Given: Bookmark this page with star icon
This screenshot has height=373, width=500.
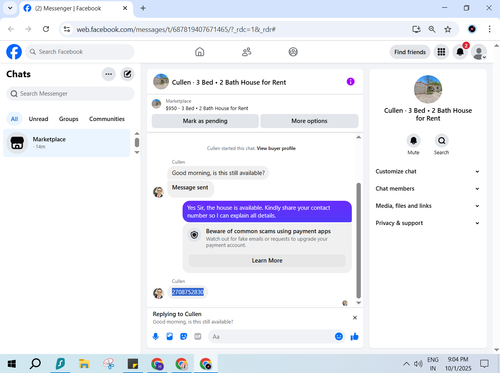Looking at the screenshot, I should 448,29.
